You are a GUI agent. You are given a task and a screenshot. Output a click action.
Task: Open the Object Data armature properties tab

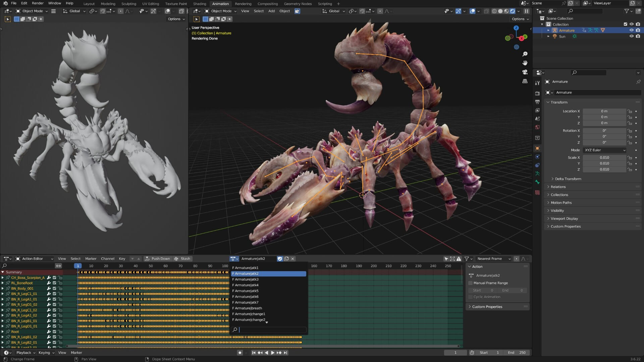[x=537, y=174]
